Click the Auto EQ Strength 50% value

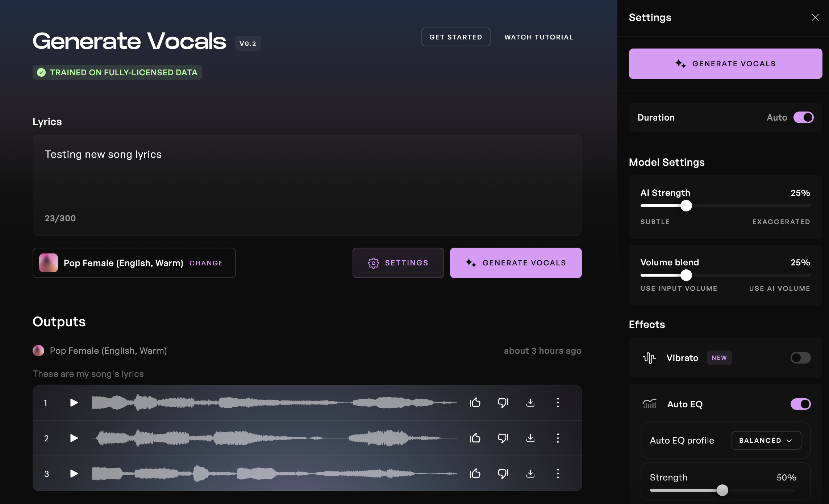coord(786,477)
